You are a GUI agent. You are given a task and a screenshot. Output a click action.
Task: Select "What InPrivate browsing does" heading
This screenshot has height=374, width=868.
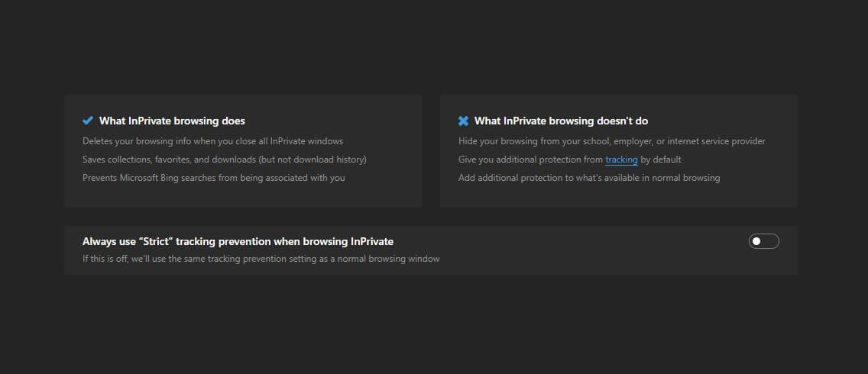coord(172,121)
